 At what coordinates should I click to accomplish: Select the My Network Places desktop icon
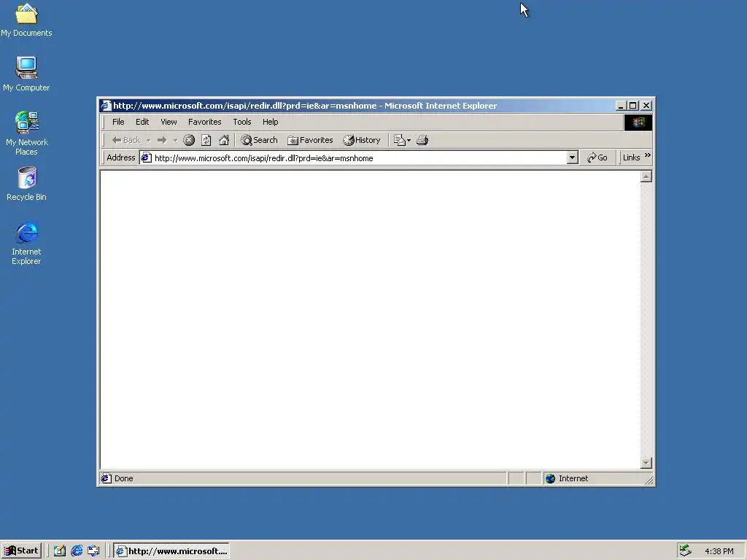[27, 133]
